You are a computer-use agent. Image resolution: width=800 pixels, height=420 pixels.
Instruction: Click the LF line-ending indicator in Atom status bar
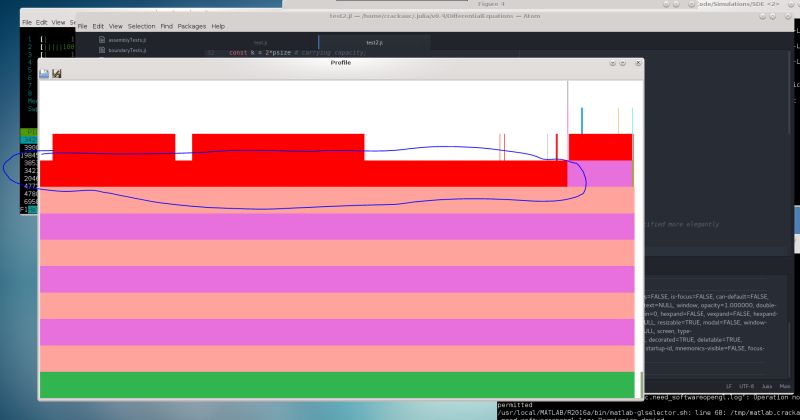729,386
